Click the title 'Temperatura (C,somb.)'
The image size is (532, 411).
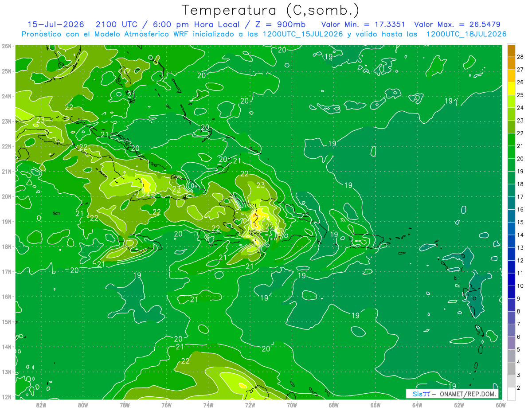[271, 10]
